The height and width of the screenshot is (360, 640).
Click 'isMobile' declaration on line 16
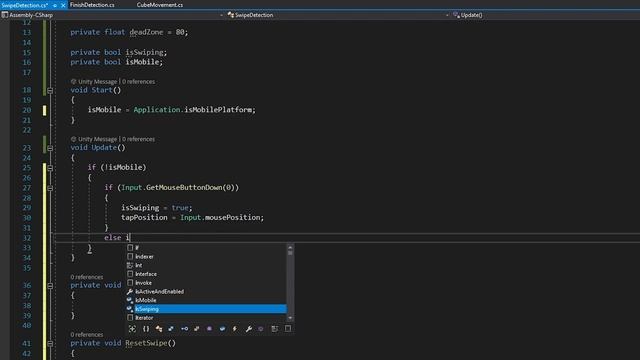[142, 62]
